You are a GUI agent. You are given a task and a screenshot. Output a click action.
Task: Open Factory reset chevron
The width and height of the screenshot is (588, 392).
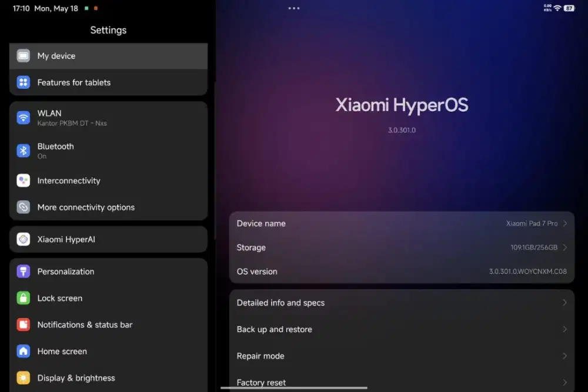click(x=564, y=382)
